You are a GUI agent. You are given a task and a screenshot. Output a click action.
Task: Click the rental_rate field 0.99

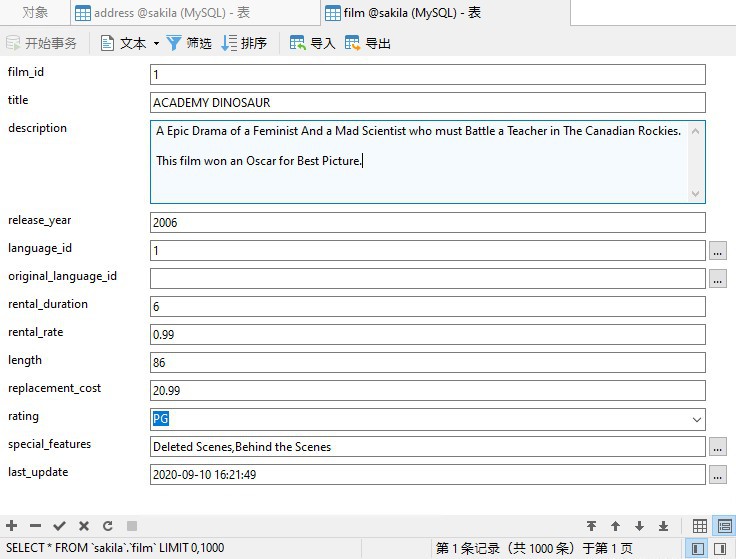tap(428, 335)
